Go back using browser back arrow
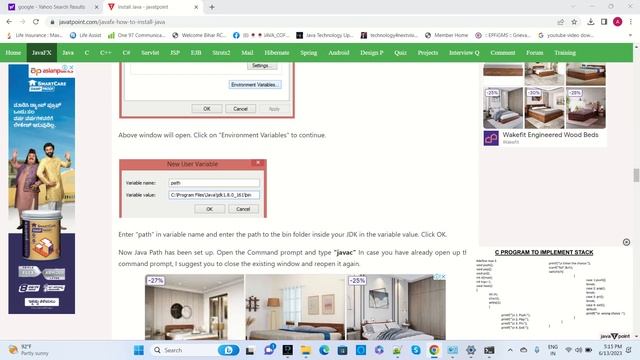The image size is (640, 360). [x=9, y=22]
